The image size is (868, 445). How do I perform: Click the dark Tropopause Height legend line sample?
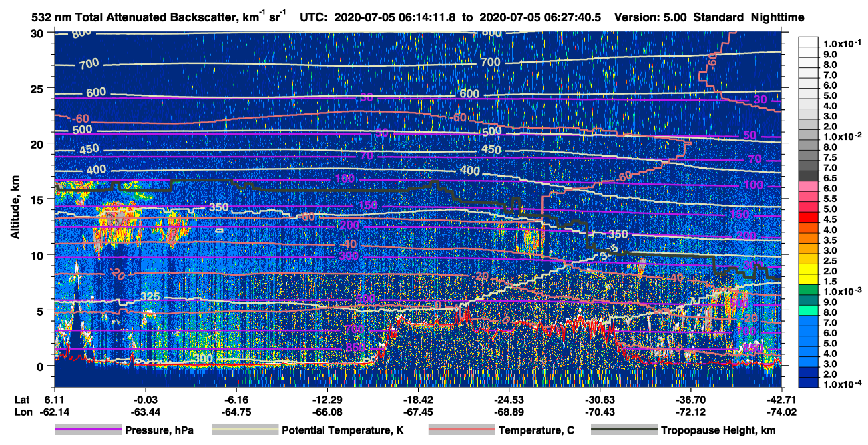[x=624, y=430]
